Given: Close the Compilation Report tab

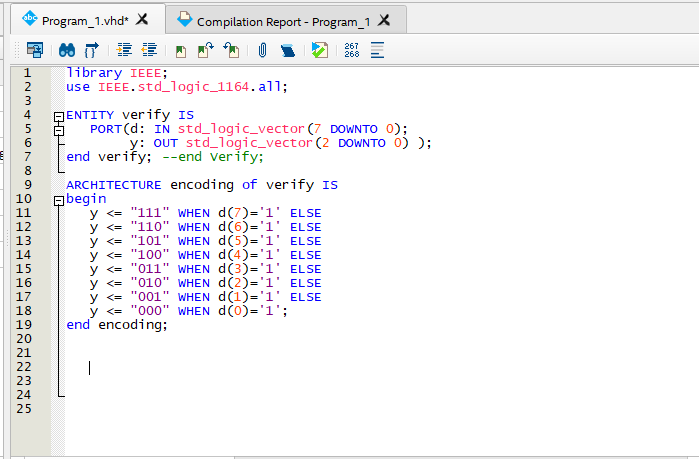Looking at the screenshot, I should 384,20.
